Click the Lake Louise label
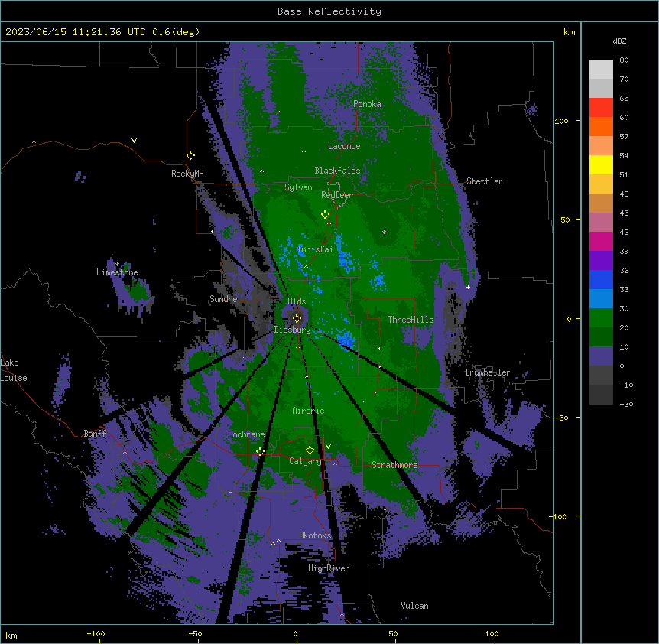Viewport: 659px width, 644px height. 14,370
